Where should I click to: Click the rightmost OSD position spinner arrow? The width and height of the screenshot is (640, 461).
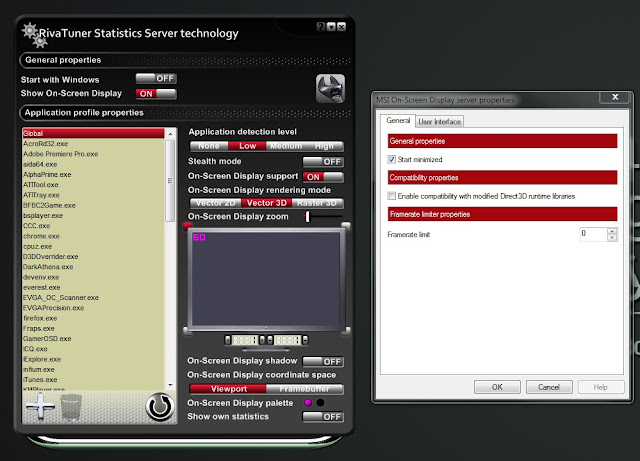[x=305, y=340]
